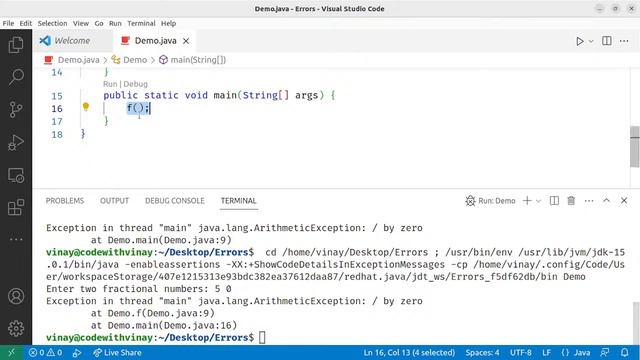Open the Go menu
Screen dimensions: 640x360
(x=99, y=23)
